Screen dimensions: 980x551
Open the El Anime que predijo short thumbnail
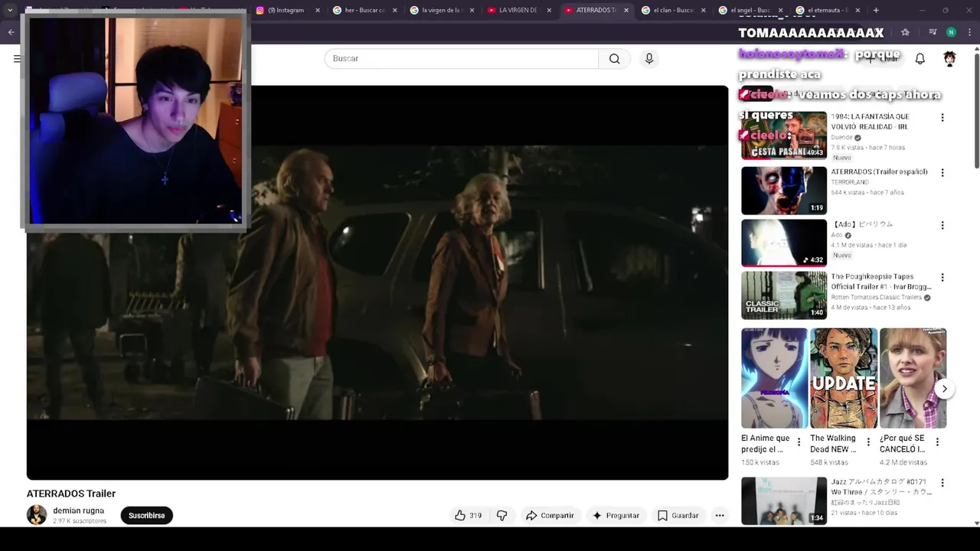pyautogui.click(x=774, y=378)
